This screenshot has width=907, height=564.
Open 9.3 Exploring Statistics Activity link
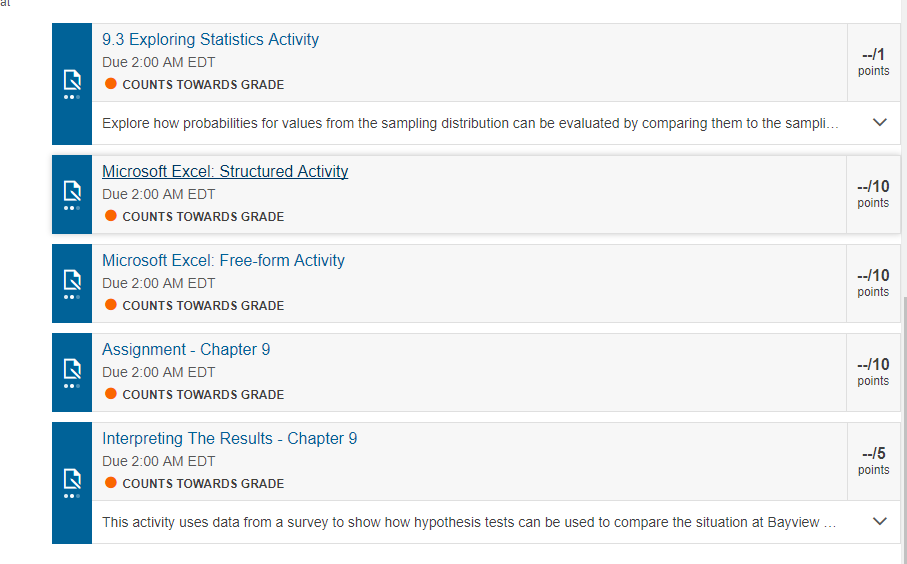[x=211, y=39]
